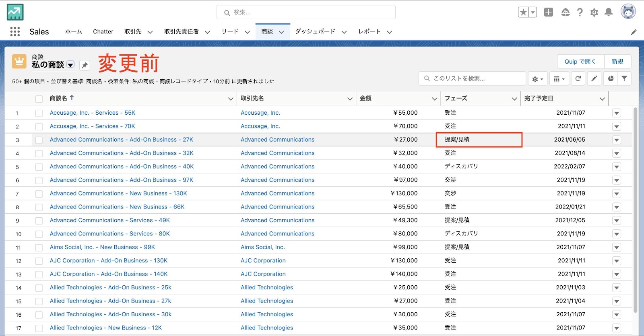Click the edit list pencil icon
Screen dimensions: 644x336
[594, 78]
